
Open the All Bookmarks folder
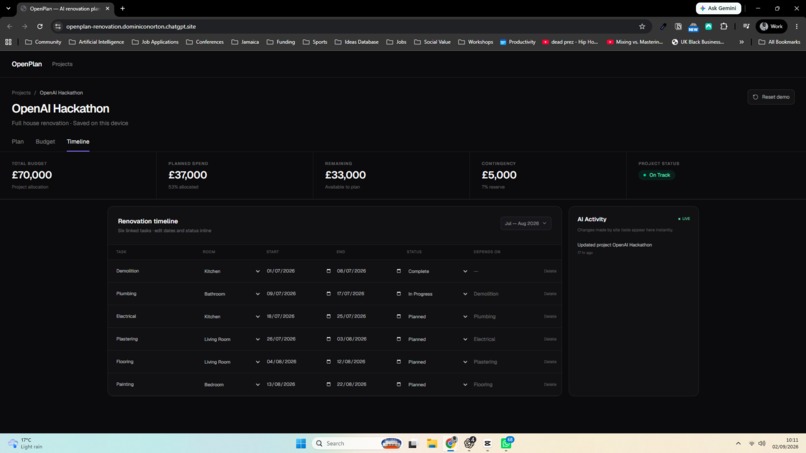[779, 42]
